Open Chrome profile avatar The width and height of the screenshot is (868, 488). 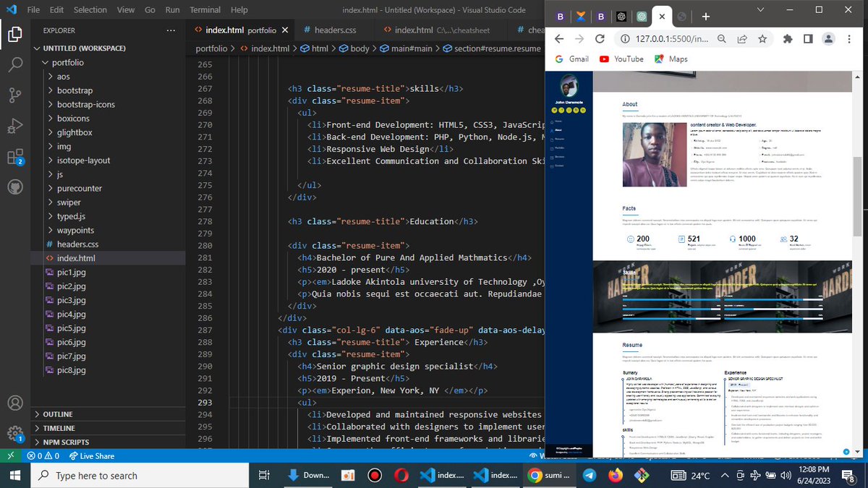pyautogui.click(x=829, y=39)
